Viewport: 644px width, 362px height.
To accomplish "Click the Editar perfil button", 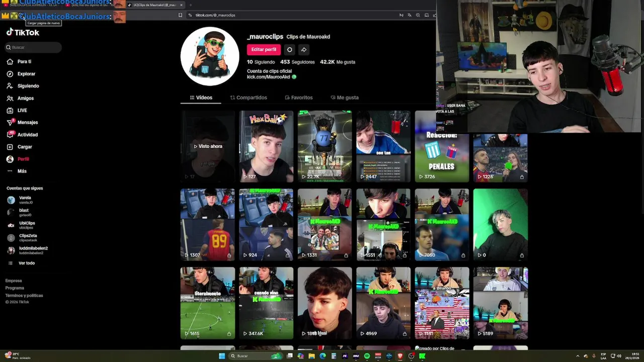I will point(264,49).
